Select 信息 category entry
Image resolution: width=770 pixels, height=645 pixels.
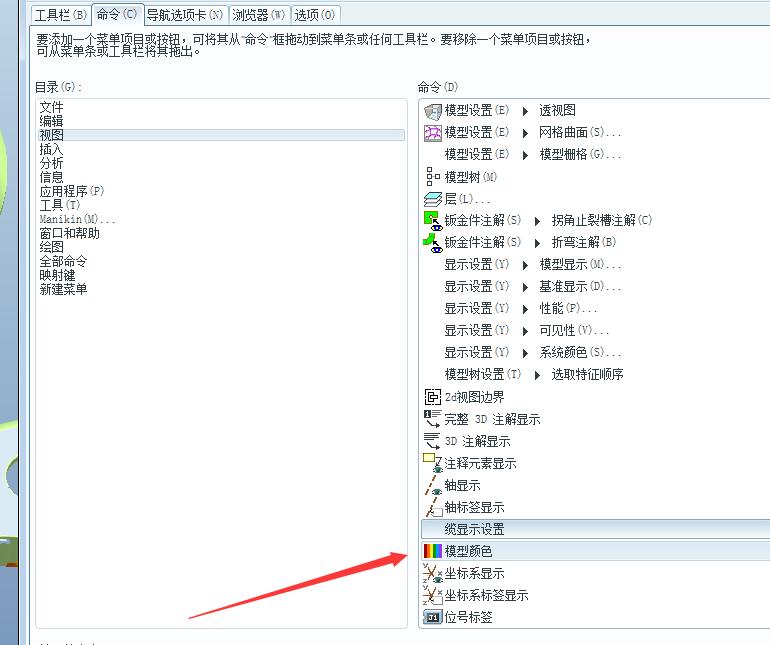52,177
